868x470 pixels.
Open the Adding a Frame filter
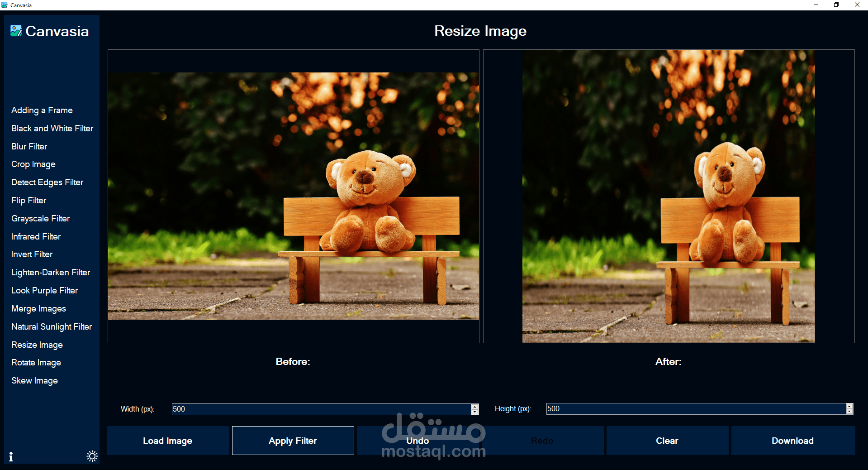pos(42,110)
